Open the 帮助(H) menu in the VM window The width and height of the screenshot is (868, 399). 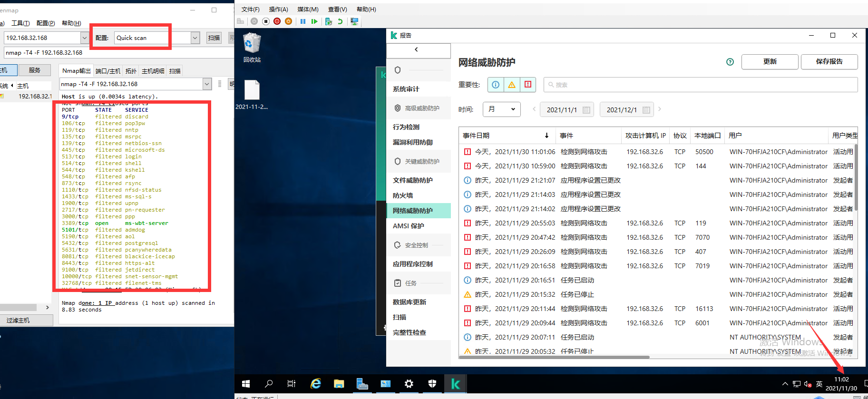[366, 10]
